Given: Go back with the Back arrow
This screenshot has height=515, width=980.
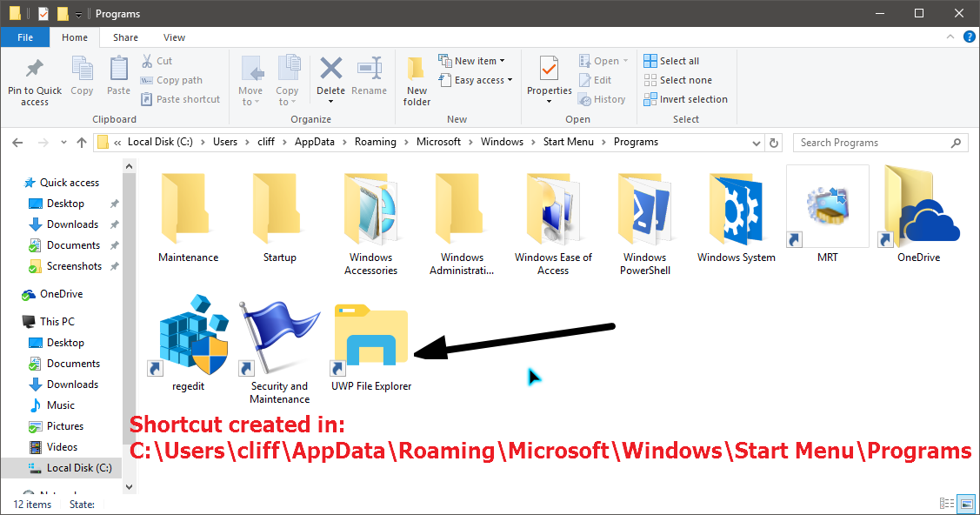Looking at the screenshot, I should point(17,143).
